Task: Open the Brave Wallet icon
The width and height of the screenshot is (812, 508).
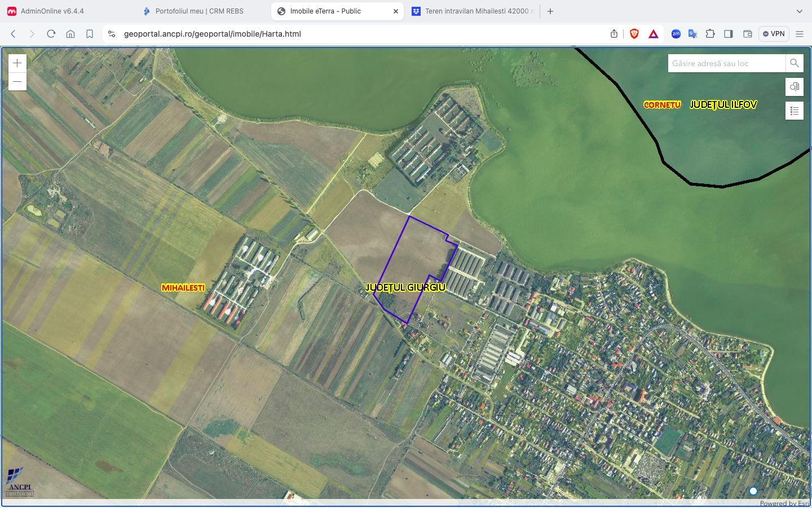Action: coord(748,34)
